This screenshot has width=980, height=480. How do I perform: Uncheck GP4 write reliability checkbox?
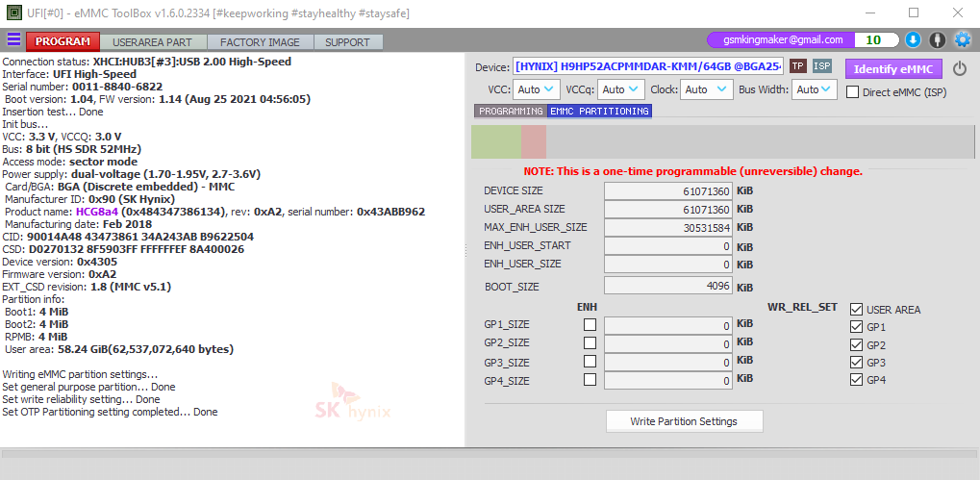(x=856, y=379)
